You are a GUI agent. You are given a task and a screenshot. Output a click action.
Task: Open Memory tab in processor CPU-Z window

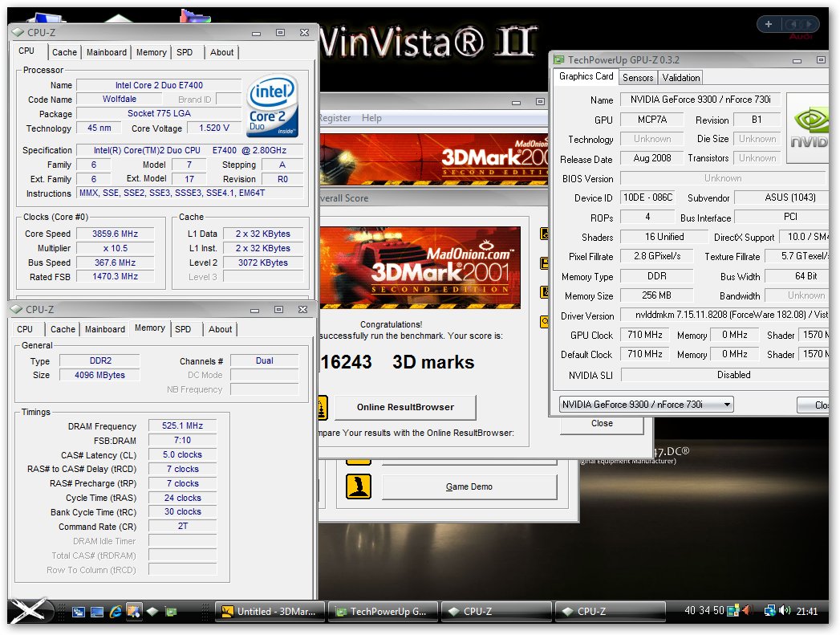click(x=151, y=52)
